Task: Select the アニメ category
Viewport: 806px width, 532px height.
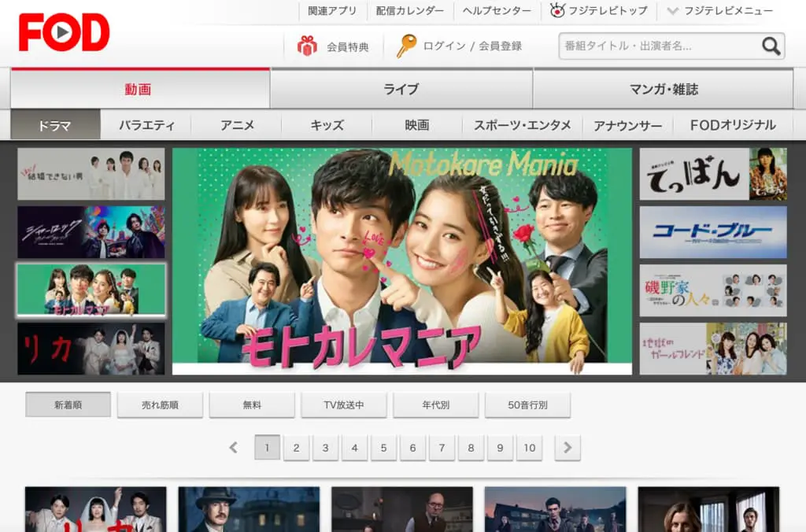Action: (237, 125)
